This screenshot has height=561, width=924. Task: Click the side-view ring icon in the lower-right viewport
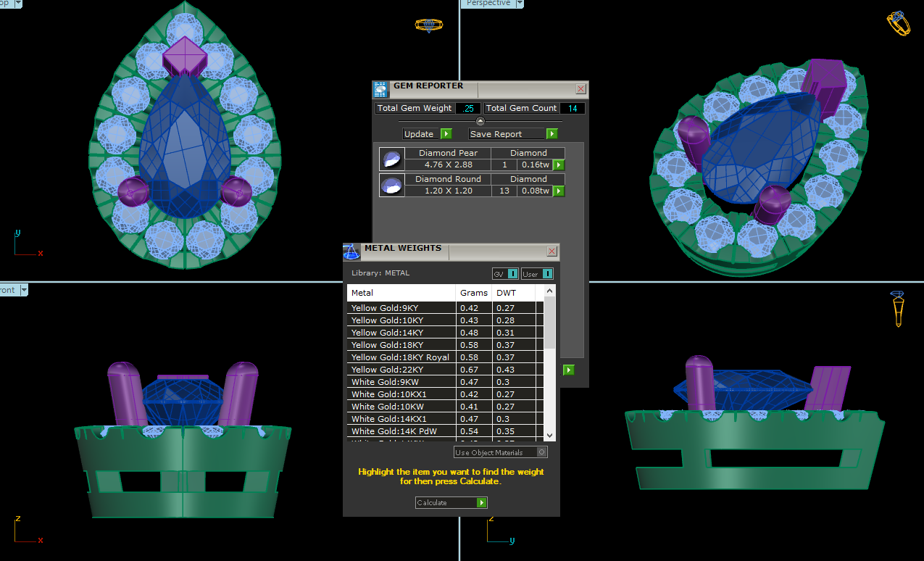point(898,308)
